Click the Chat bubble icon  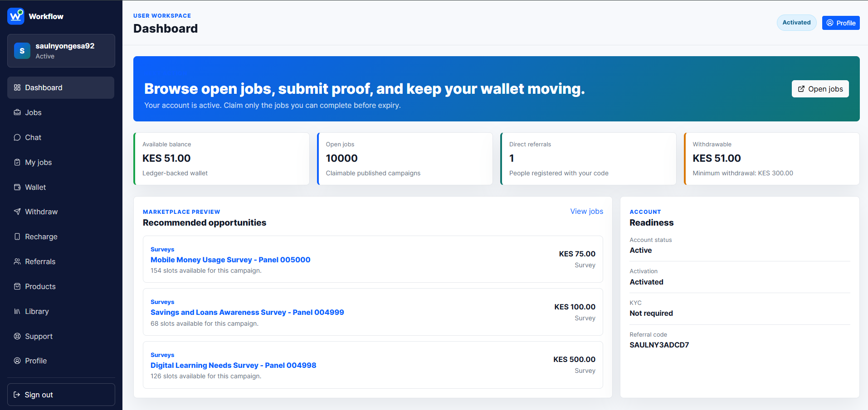tap(17, 137)
